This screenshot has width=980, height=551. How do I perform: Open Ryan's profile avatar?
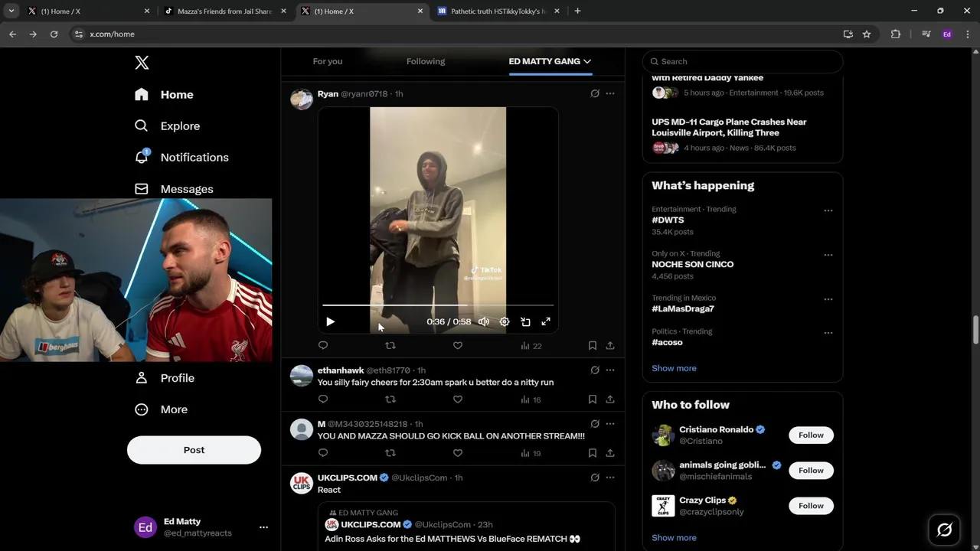tap(302, 99)
